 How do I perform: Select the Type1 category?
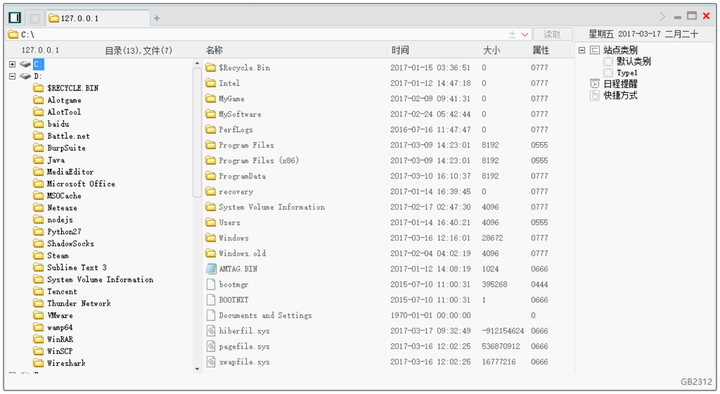pos(627,73)
